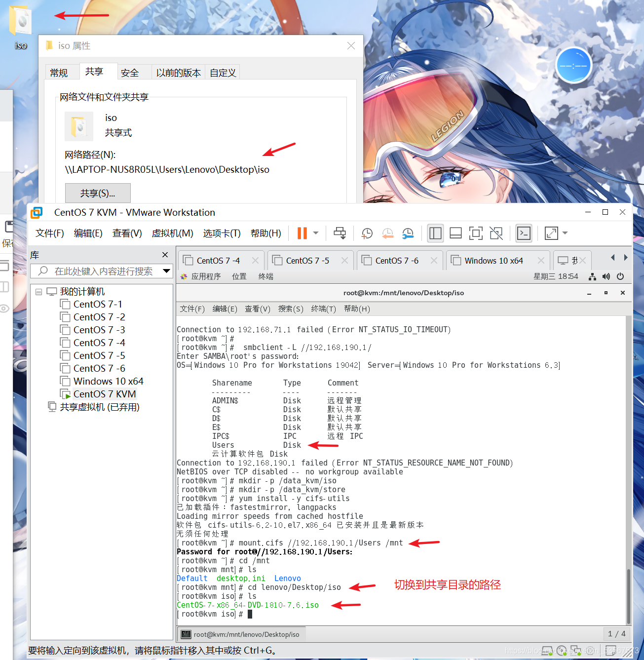Open stretch guest dropdown arrow
644x660 pixels.
(565, 233)
